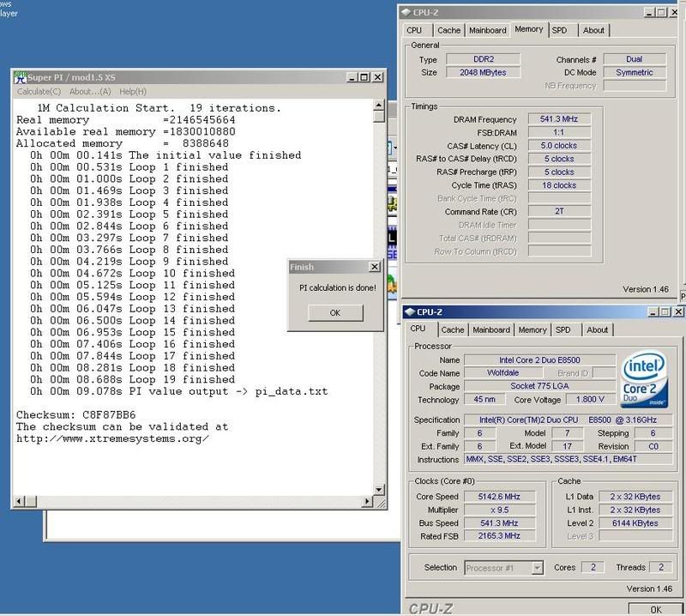Click the Checksum: C8F87BB6 line in Super PI

point(76,414)
